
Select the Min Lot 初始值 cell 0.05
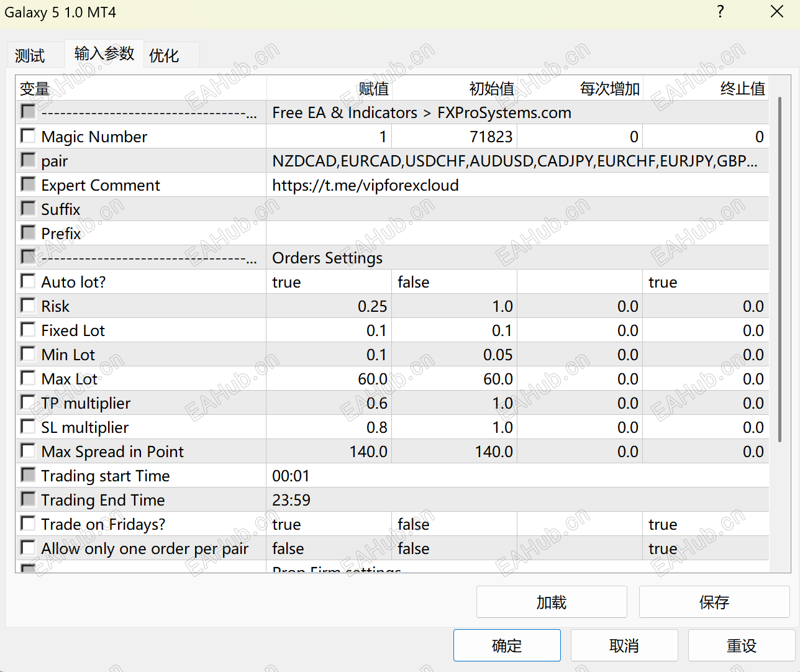pos(455,355)
